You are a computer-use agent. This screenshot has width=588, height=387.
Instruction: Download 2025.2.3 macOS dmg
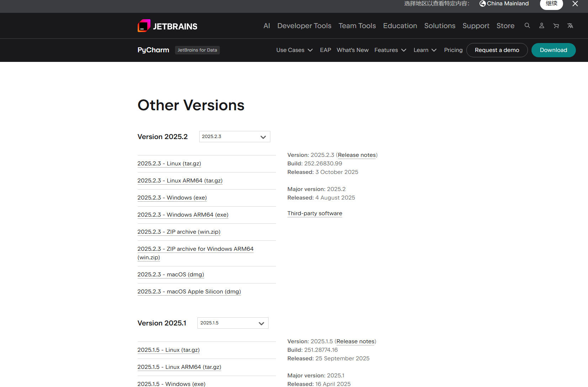click(x=171, y=275)
